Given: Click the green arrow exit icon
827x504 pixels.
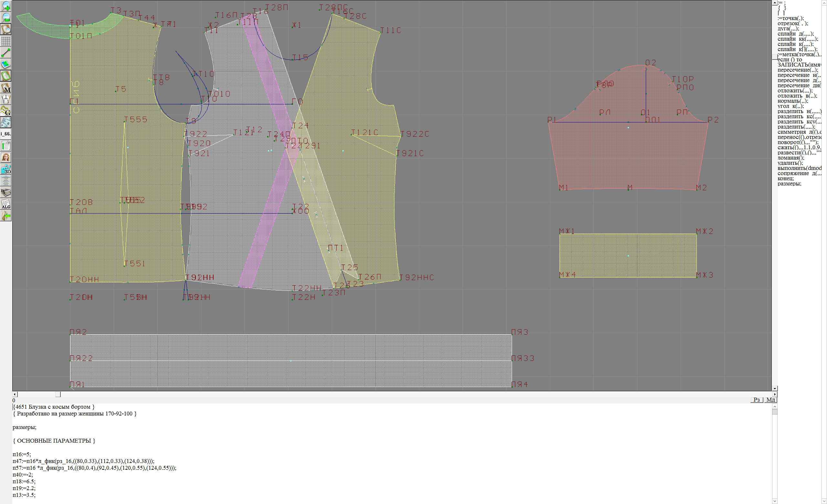Looking at the screenshot, I should pos(6,216).
